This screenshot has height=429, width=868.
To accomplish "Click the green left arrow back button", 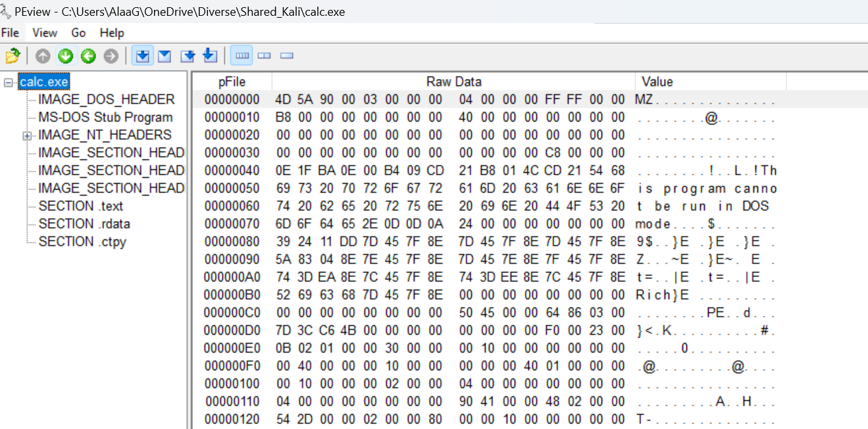I will (88, 57).
